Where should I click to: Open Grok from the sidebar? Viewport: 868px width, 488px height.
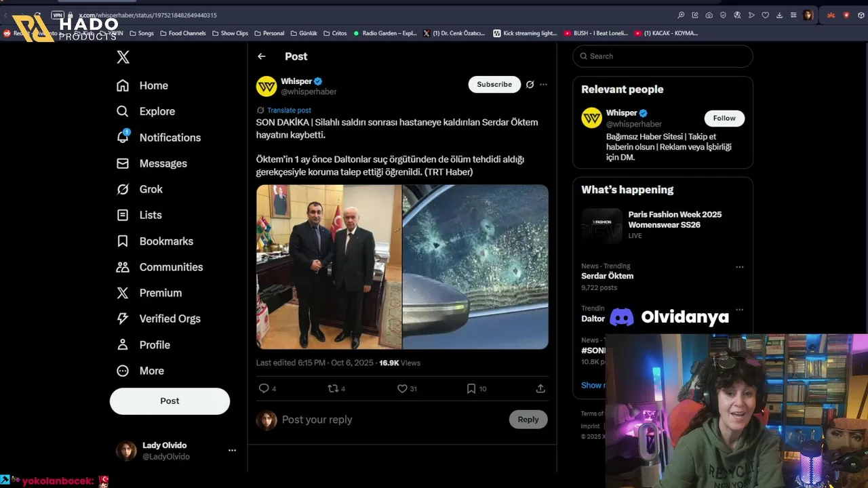coord(139,189)
